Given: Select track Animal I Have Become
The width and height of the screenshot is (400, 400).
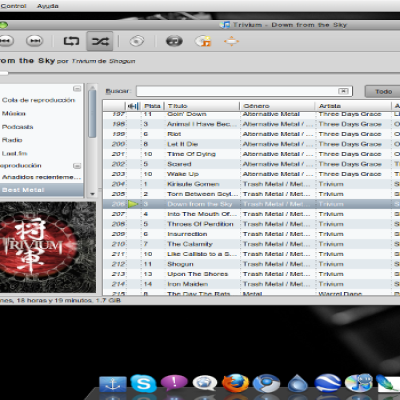Looking at the screenshot, I should [251, 124].
